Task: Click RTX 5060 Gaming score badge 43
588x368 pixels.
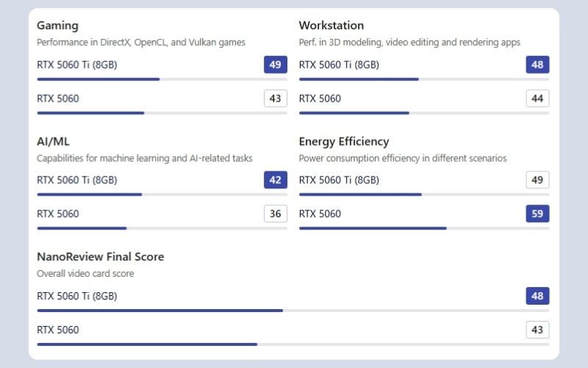Action: point(275,99)
